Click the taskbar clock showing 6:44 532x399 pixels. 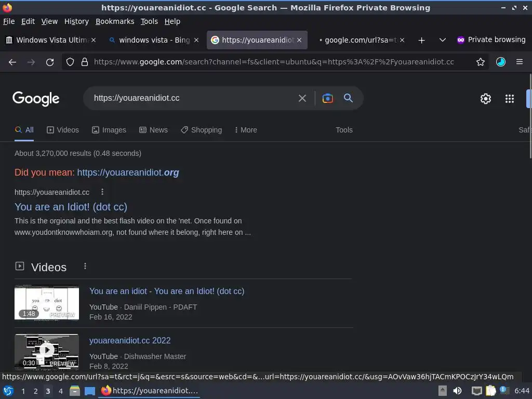pyautogui.click(x=522, y=391)
